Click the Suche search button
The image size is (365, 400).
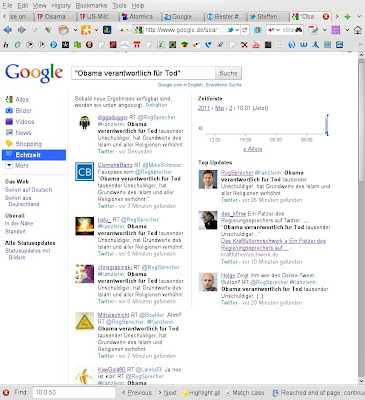coord(228,73)
